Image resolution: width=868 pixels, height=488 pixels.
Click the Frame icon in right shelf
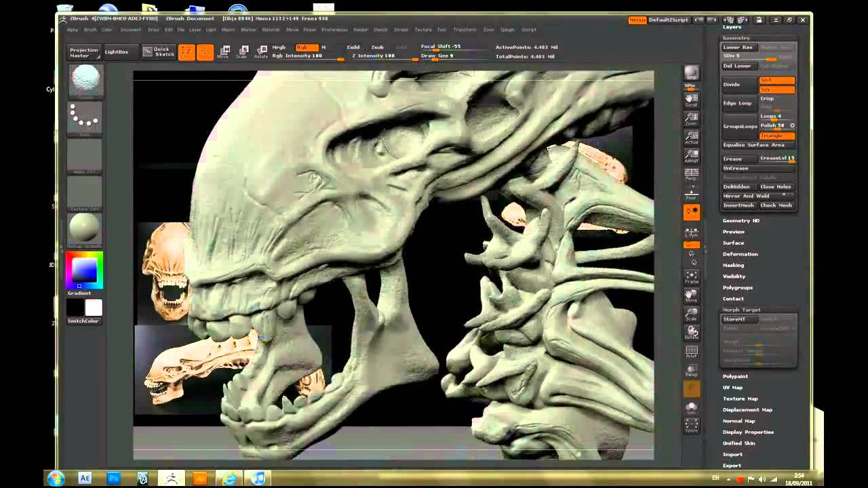(691, 277)
